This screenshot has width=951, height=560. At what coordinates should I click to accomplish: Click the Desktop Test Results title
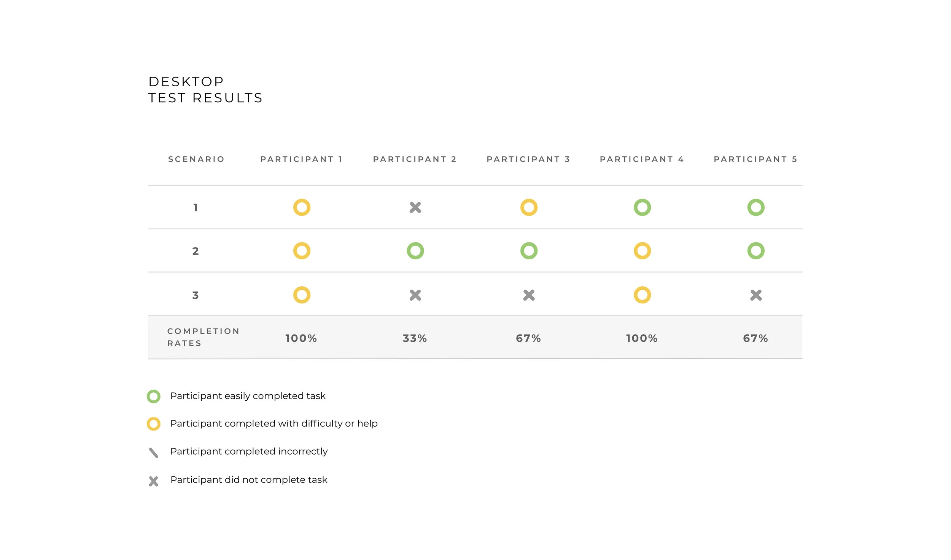coord(205,90)
